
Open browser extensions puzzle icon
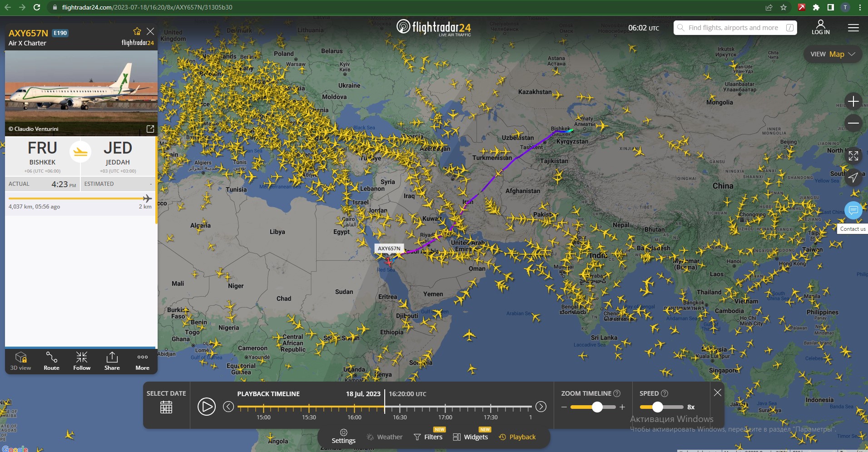816,7
